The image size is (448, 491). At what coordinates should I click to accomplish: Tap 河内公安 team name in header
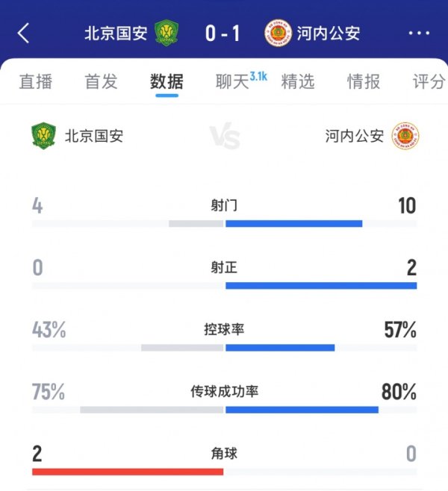[x=328, y=34]
